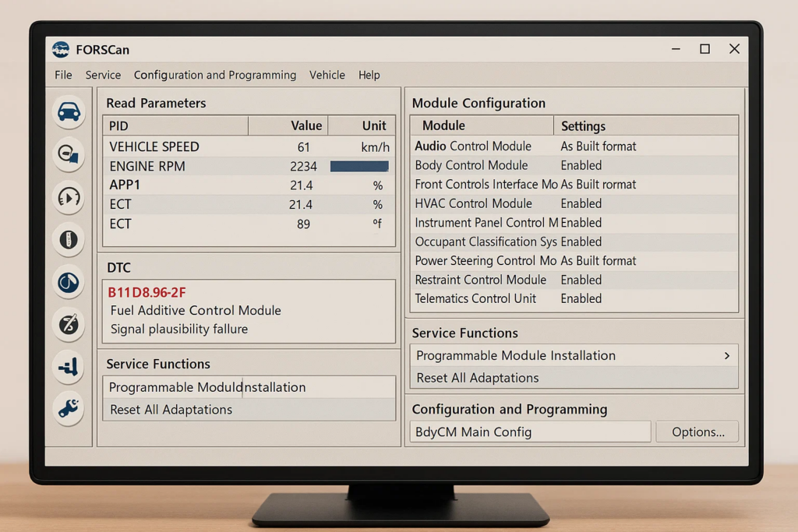Click the 61 speed value

pos(303,147)
